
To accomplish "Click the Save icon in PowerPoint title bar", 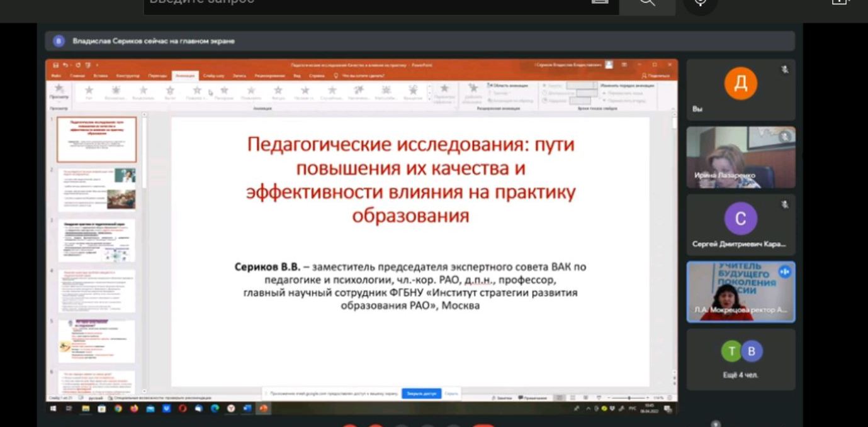I will 56,65.
